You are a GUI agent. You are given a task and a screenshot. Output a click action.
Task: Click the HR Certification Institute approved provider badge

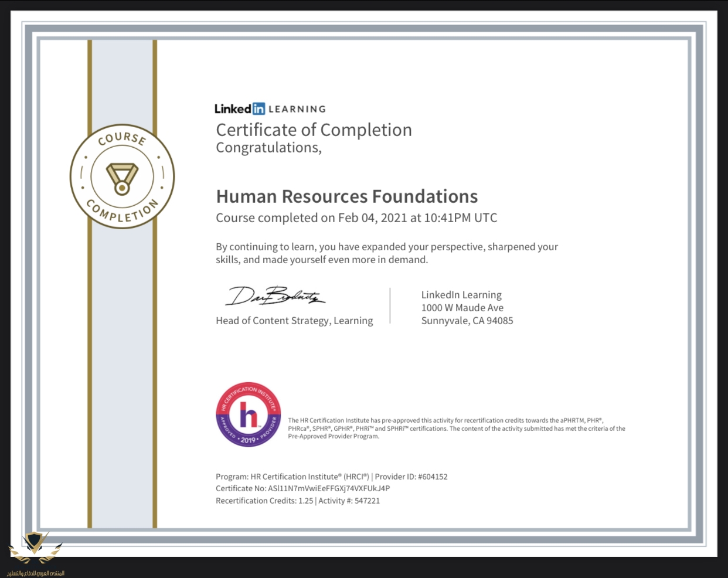point(249,415)
